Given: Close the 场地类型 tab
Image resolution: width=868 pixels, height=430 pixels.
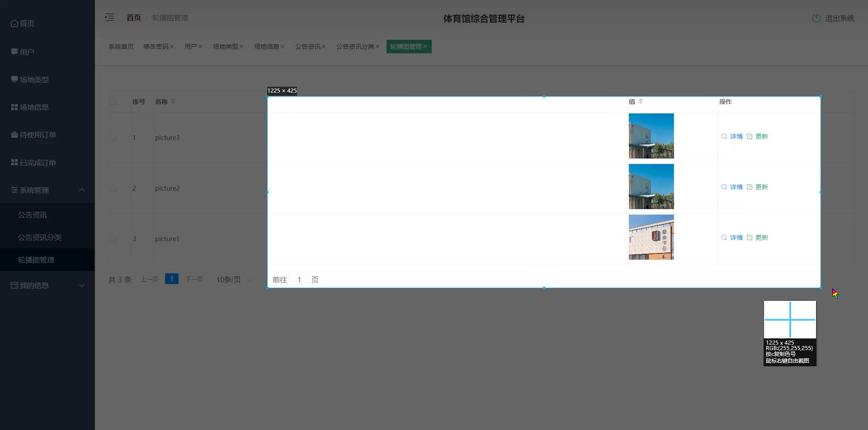Looking at the screenshot, I should pyautogui.click(x=241, y=47).
